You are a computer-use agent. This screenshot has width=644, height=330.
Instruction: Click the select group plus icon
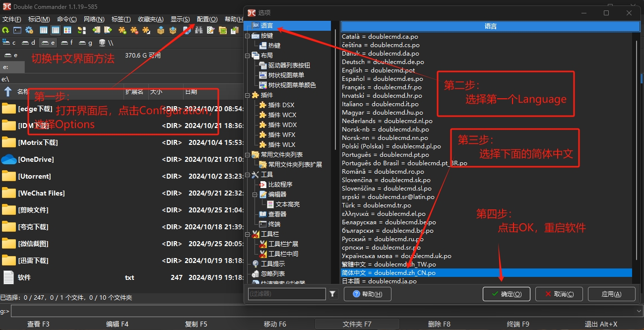point(122,30)
